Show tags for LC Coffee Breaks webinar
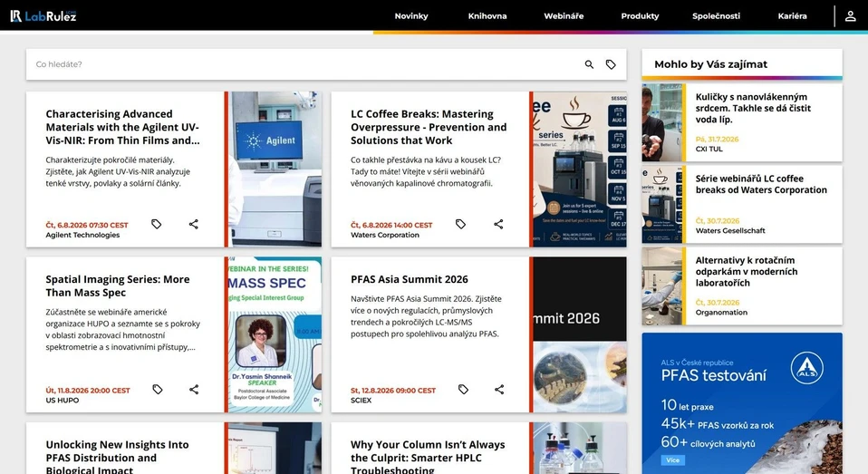The width and height of the screenshot is (868, 474). pyautogui.click(x=460, y=224)
